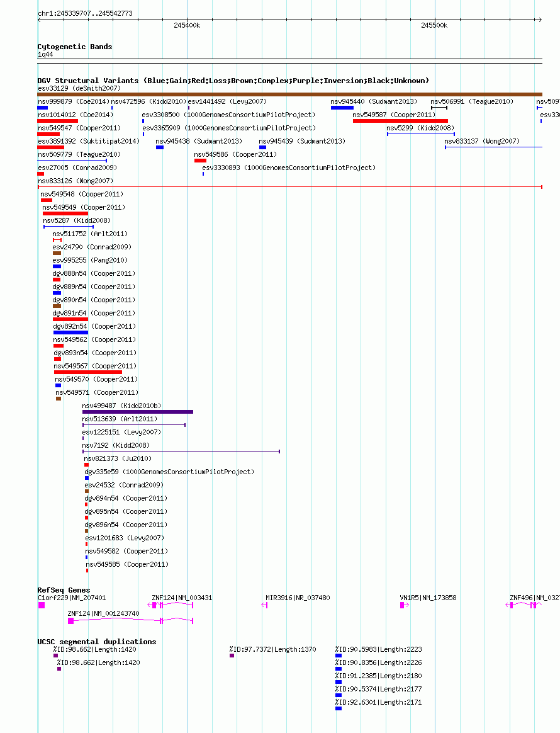Select nsv945439 (Sudmant2013) label
Image resolution: width=560 pixels, height=733 pixels.
302,141
